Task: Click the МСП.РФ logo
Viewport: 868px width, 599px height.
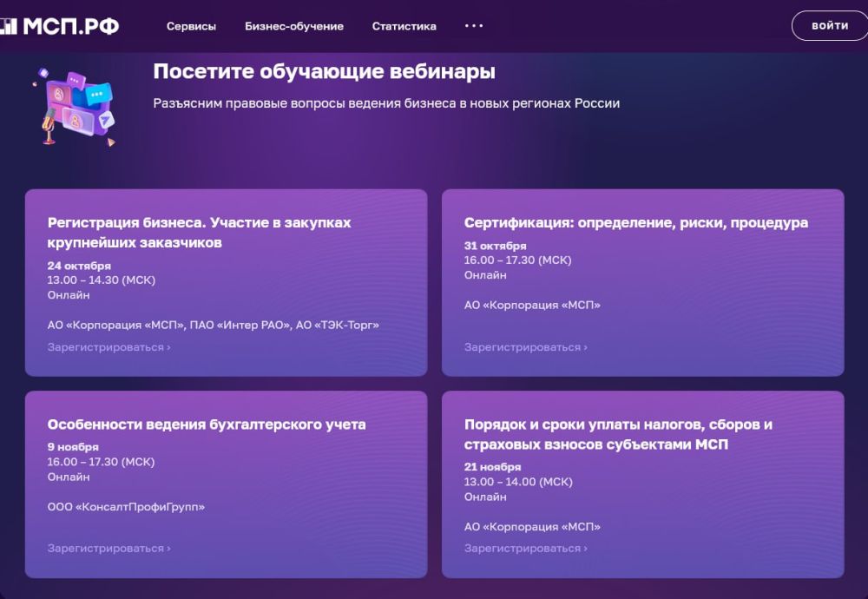Action: [x=59, y=26]
